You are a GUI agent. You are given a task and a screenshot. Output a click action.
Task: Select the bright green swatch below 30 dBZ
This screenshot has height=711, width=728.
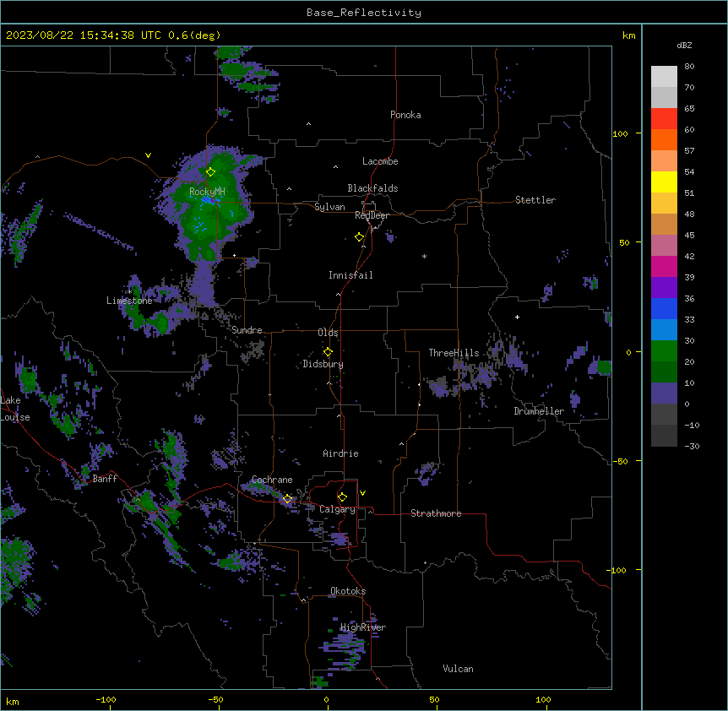tap(664, 351)
